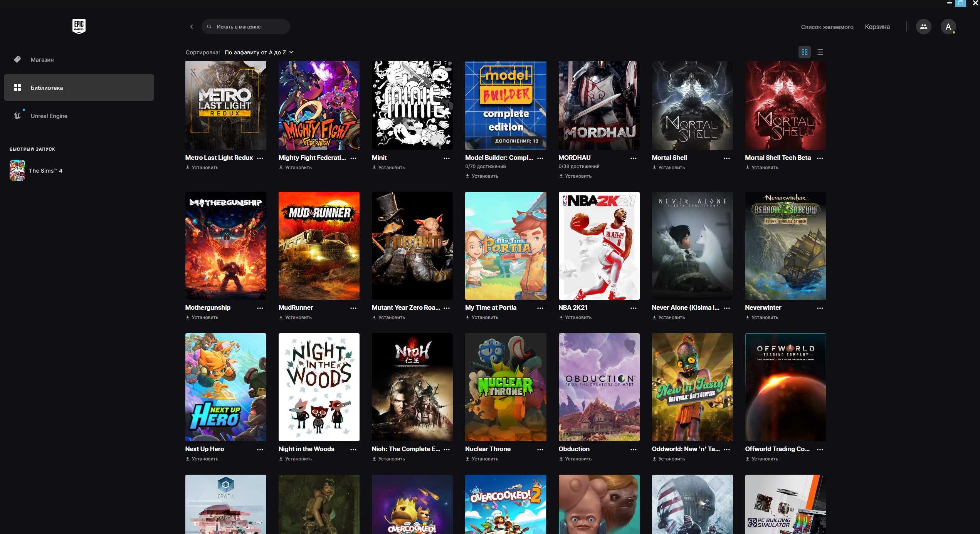
Task: Click the Mothergunship title text
Action: coord(208,307)
